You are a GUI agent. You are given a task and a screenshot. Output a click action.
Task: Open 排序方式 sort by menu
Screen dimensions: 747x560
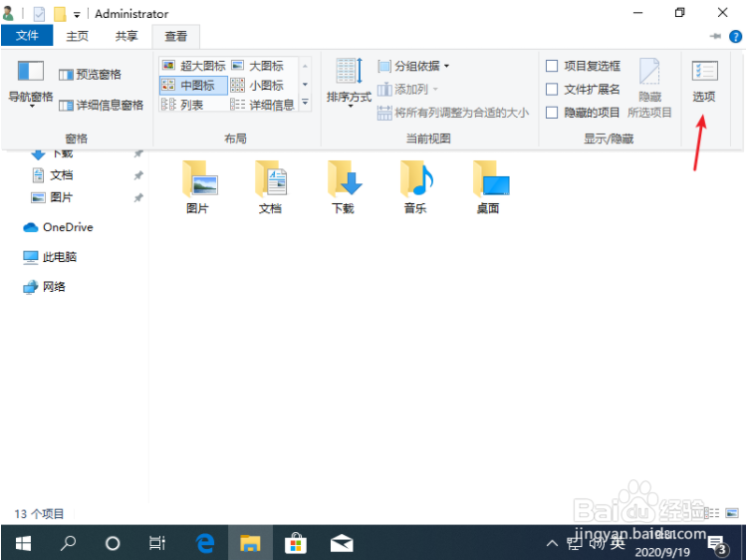(349, 82)
